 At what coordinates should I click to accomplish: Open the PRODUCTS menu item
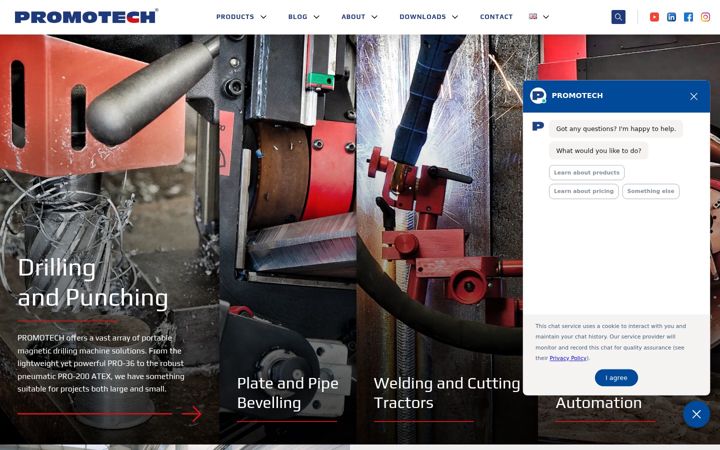(x=235, y=17)
